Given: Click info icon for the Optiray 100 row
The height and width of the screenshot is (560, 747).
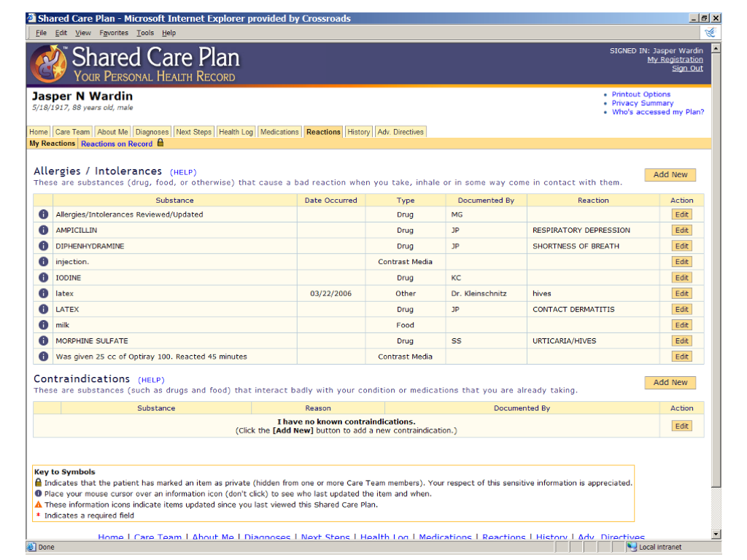Looking at the screenshot, I should pos(43,356).
